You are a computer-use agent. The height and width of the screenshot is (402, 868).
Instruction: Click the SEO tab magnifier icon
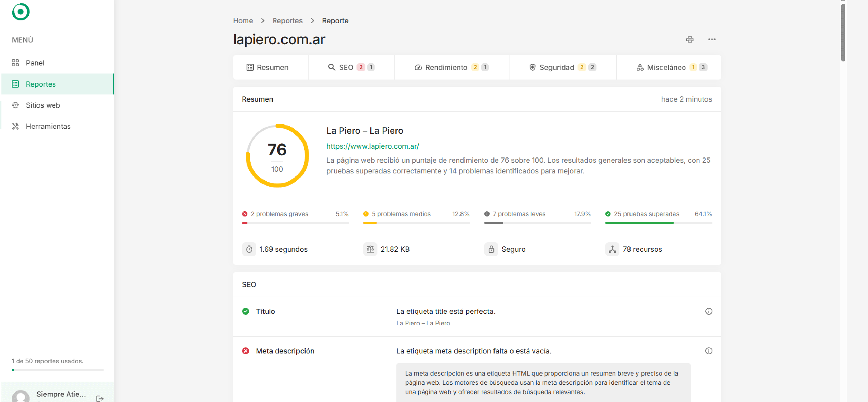click(x=332, y=67)
